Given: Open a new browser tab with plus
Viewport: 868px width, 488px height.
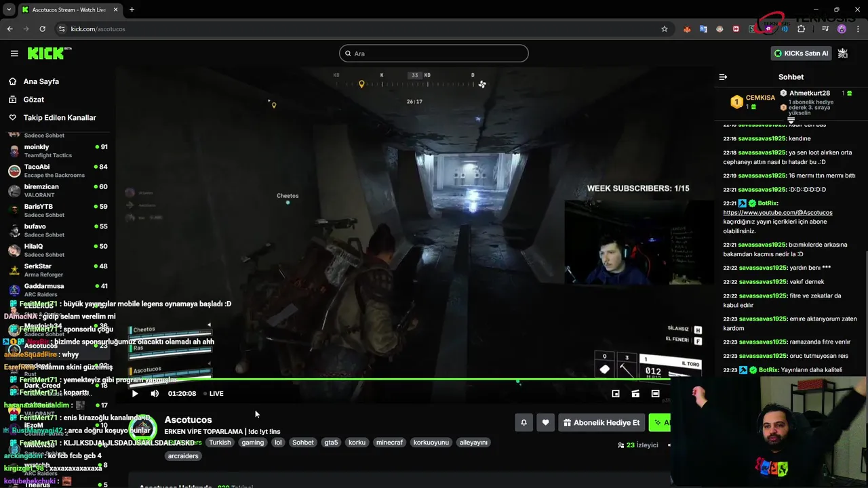Looking at the screenshot, I should 132,9.
